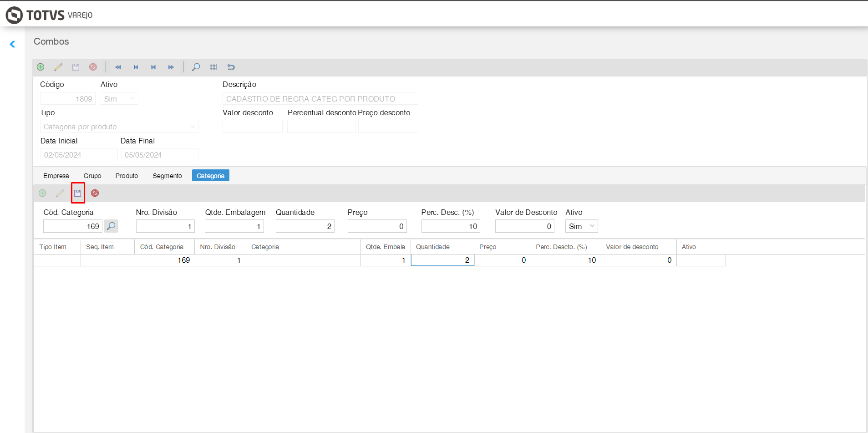Go to the next record arrow icon
Image resolution: width=868 pixels, height=433 pixels.
(x=153, y=67)
